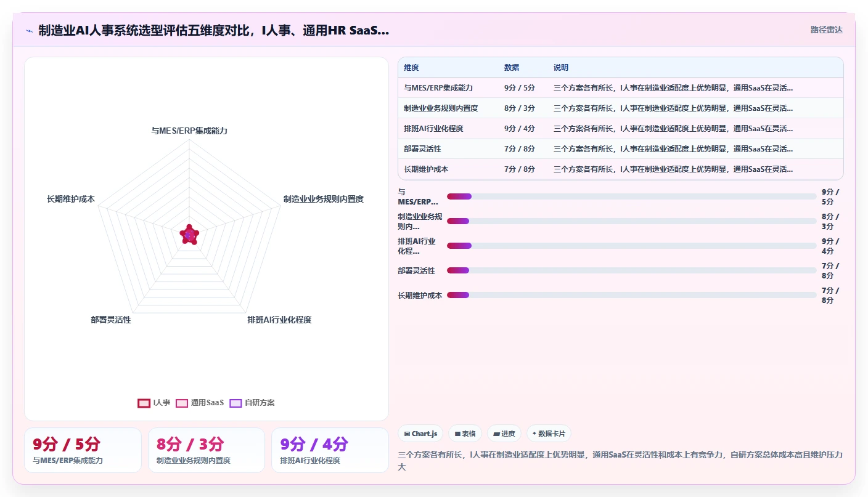Select the 表格 chip
The width and height of the screenshot is (868, 497).
(x=465, y=434)
